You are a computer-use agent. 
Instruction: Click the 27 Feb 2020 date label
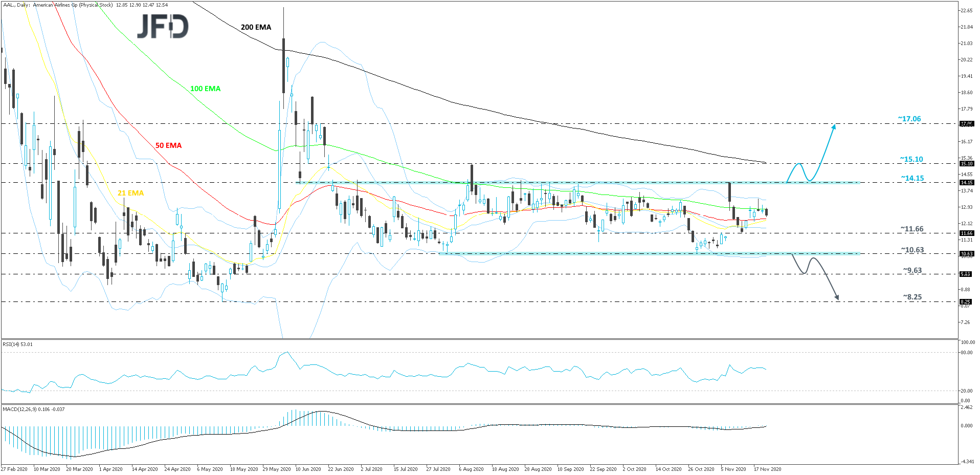click(x=14, y=469)
